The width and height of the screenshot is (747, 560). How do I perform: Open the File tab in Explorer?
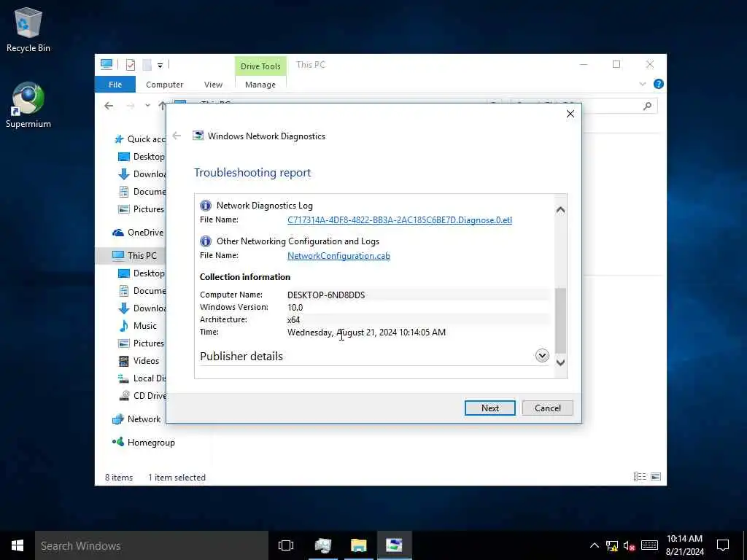tap(115, 85)
